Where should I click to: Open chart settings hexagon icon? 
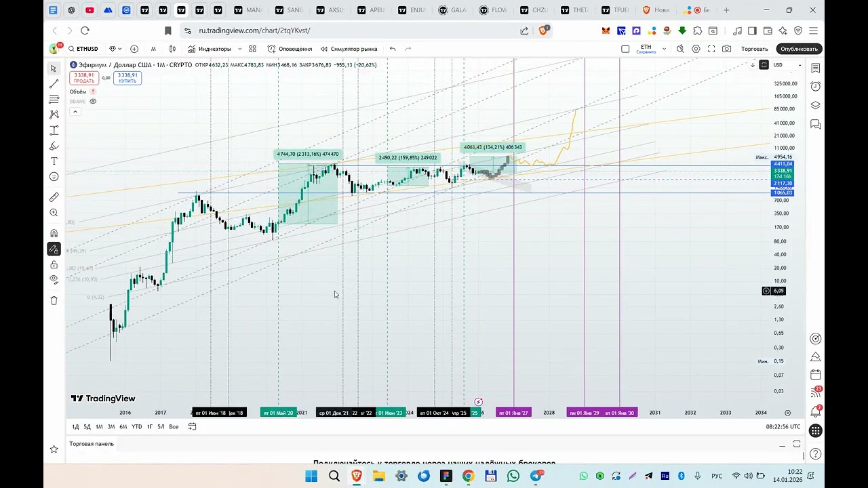coord(696,49)
